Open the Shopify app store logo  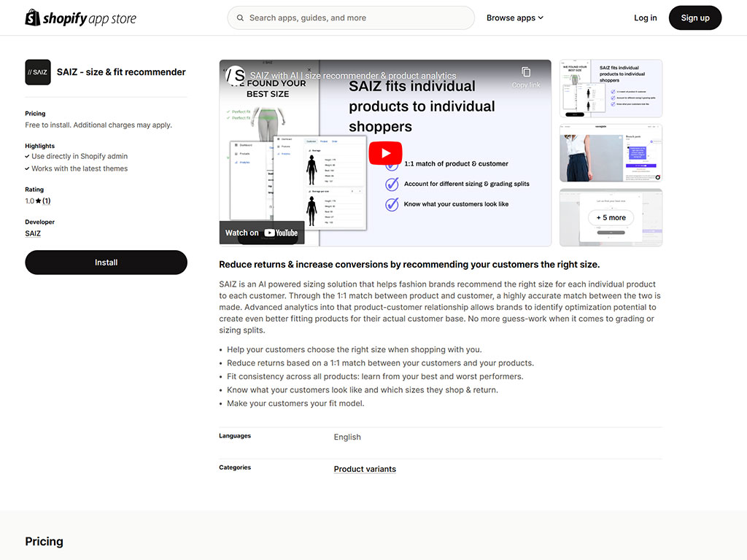pyautogui.click(x=80, y=18)
